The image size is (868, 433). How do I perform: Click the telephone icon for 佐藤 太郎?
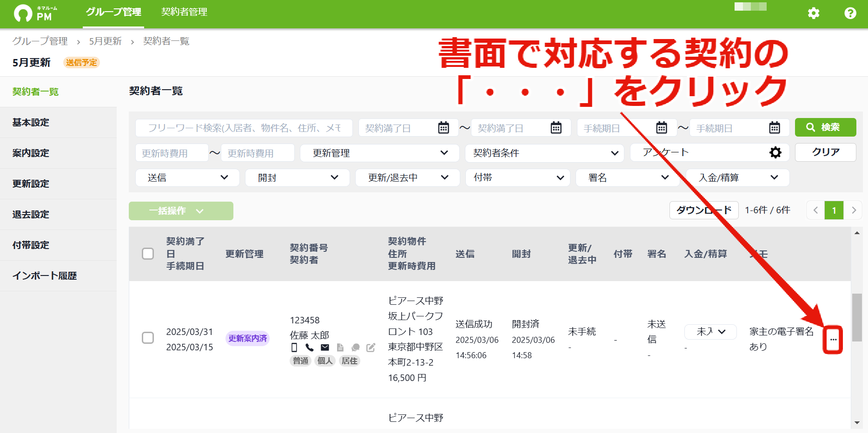pyautogui.click(x=309, y=348)
